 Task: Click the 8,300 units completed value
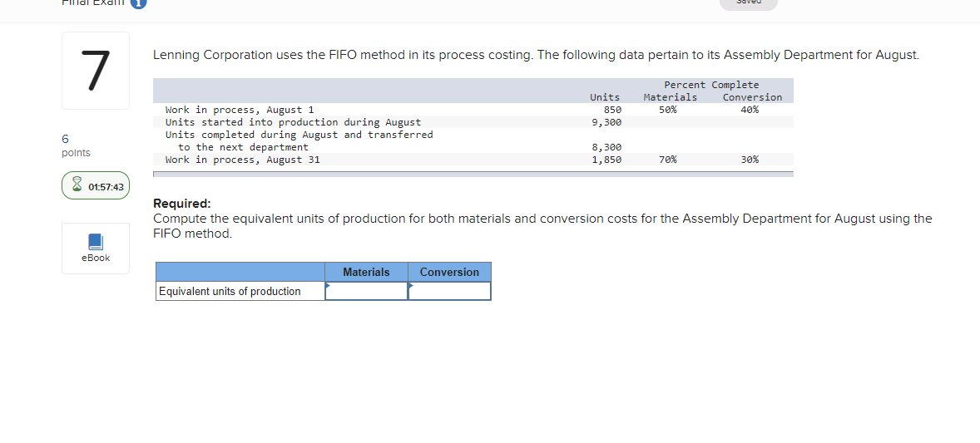click(x=606, y=147)
